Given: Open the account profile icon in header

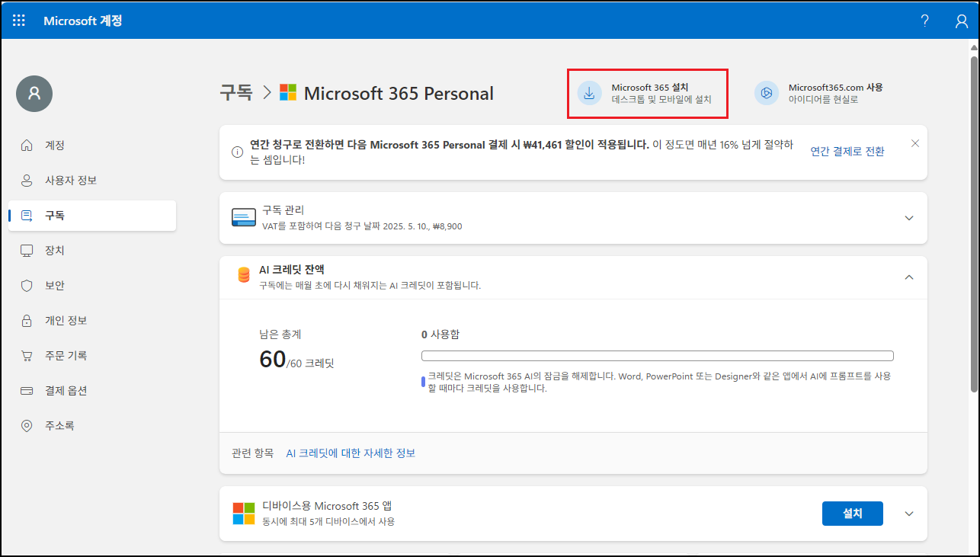Looking at the screenshot, I should [962, 21].
